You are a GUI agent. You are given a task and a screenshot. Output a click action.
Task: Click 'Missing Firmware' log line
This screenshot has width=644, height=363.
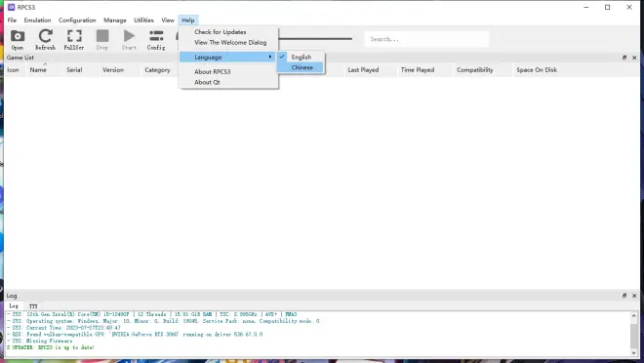tap(39, 341)
